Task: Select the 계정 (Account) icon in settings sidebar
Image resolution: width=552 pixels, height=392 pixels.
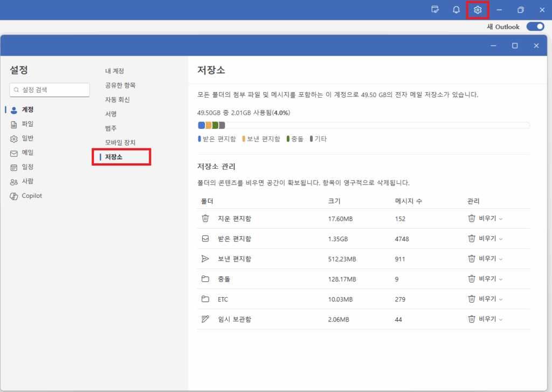Action: (13, 109)
